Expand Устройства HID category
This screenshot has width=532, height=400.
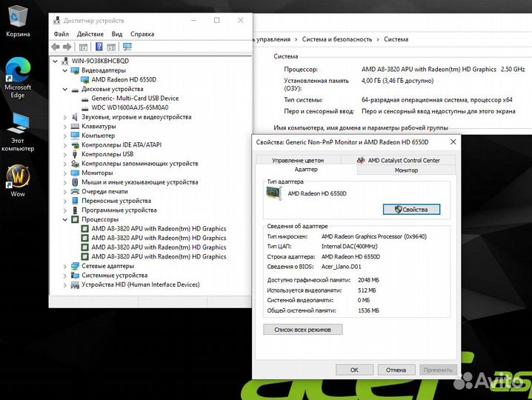(x=64, y=285)
